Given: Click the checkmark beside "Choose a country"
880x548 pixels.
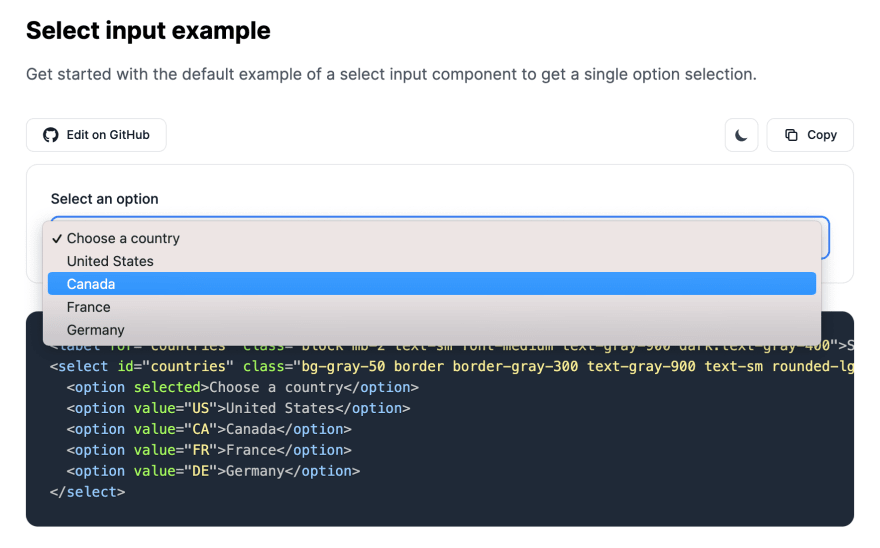Looking at the screenshot, I should (x=58, y=238).
